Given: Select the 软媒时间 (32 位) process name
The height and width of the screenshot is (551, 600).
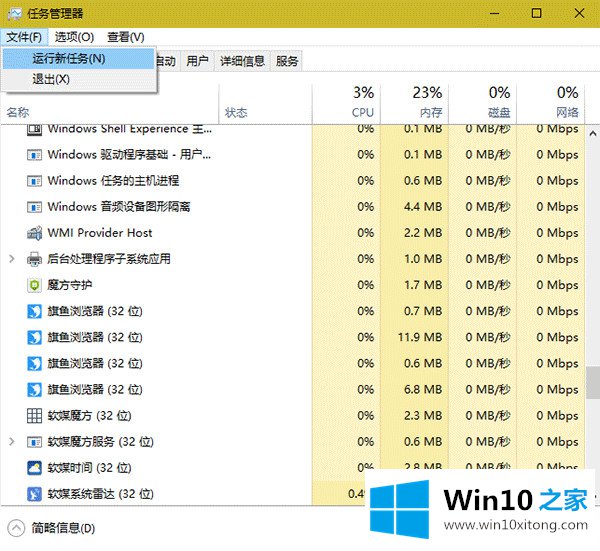Looking at the screenshot, I should [x=90, y=468].
